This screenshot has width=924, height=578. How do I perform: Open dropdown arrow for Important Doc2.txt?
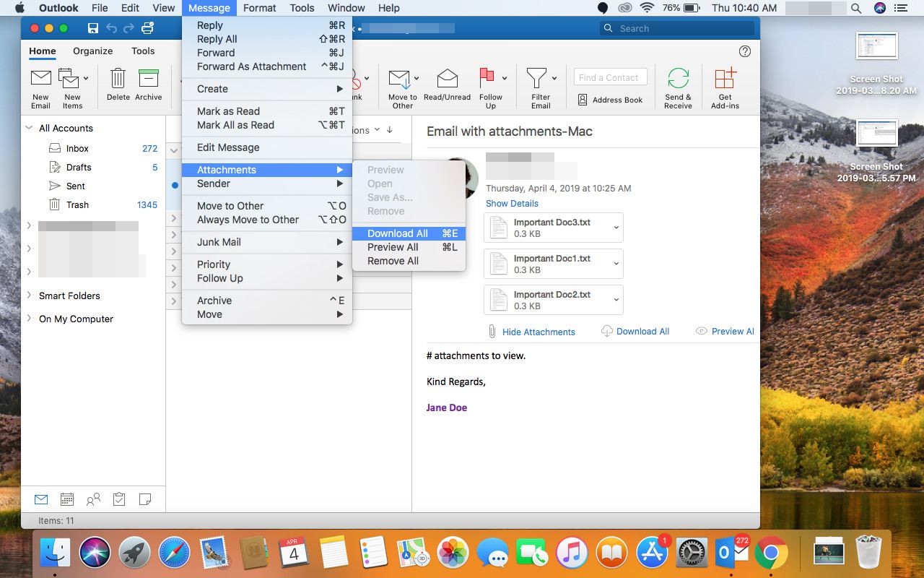click(616, 300)
